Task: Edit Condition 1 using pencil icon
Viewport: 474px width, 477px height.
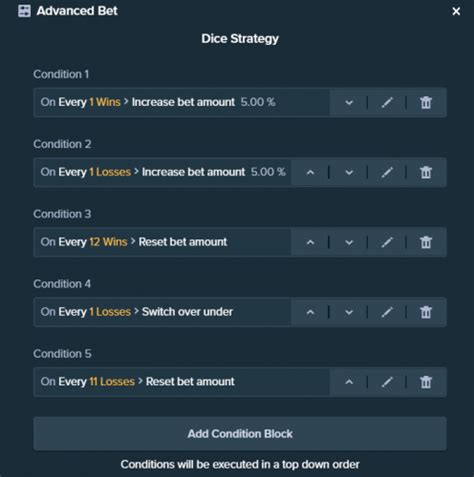Action: pyautogui.click(x=387, y=102)
